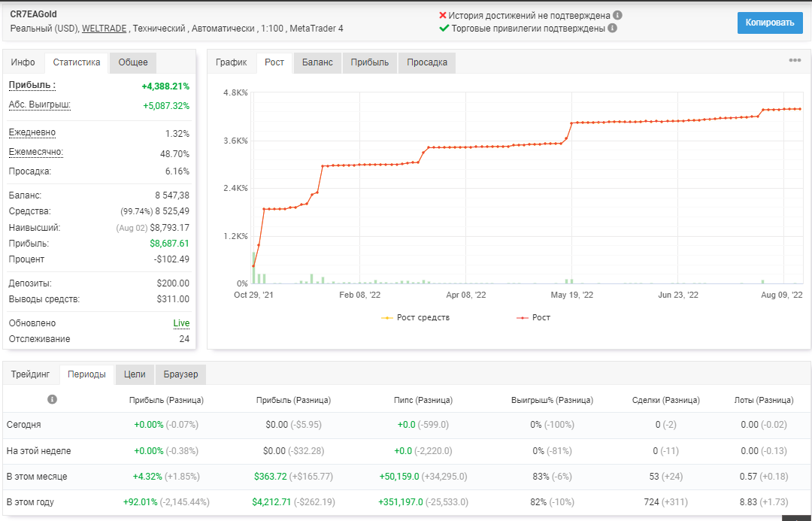Select the Периоды tab
This screenshot has width=812, height=521.
(86, 374)
